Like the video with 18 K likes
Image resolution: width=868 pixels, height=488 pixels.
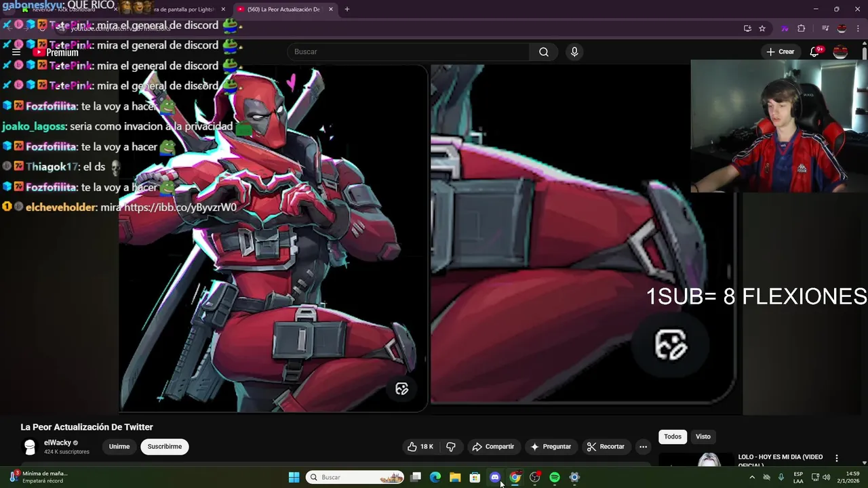coord(420,447)
